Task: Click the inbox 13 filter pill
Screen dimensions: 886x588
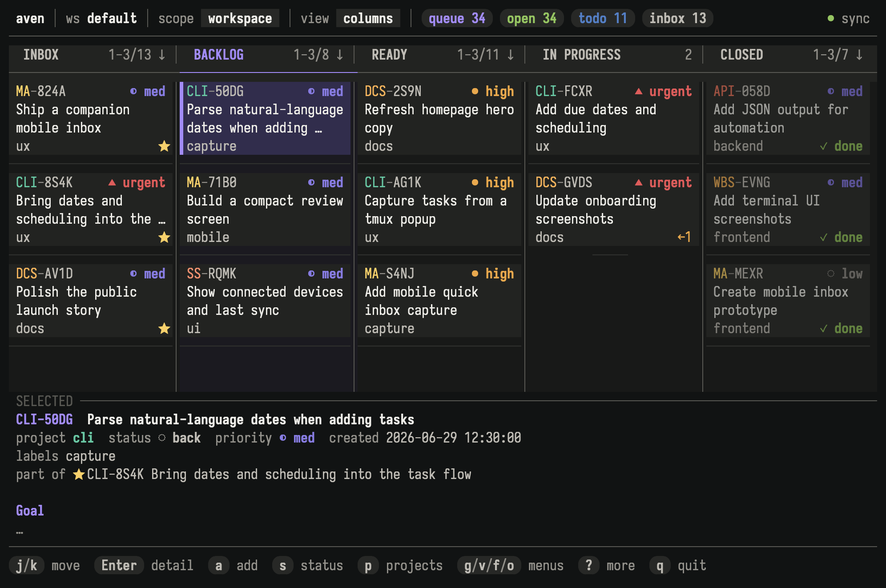Action: click(678, 18)
